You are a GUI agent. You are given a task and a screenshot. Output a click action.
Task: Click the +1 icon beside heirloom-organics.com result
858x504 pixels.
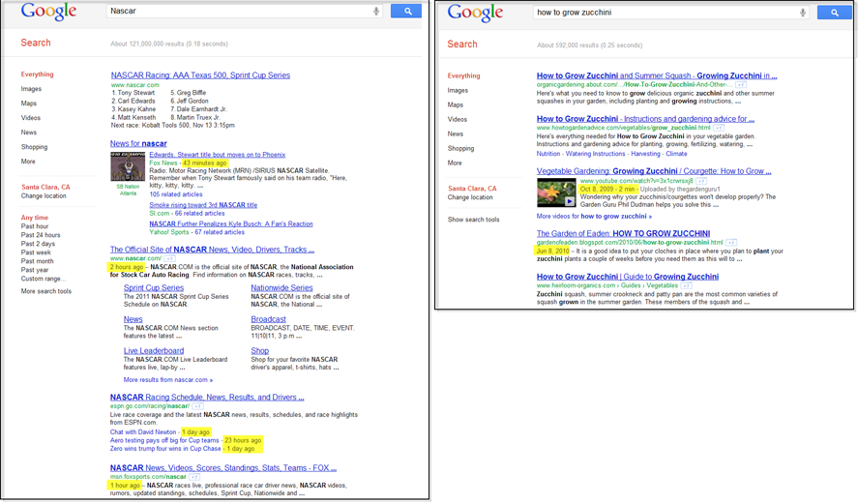(686, 285)
